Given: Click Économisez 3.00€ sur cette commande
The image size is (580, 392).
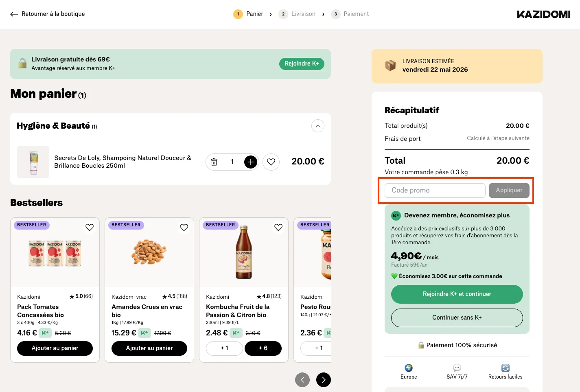Looking at the screenshot, I should (450, 276).
